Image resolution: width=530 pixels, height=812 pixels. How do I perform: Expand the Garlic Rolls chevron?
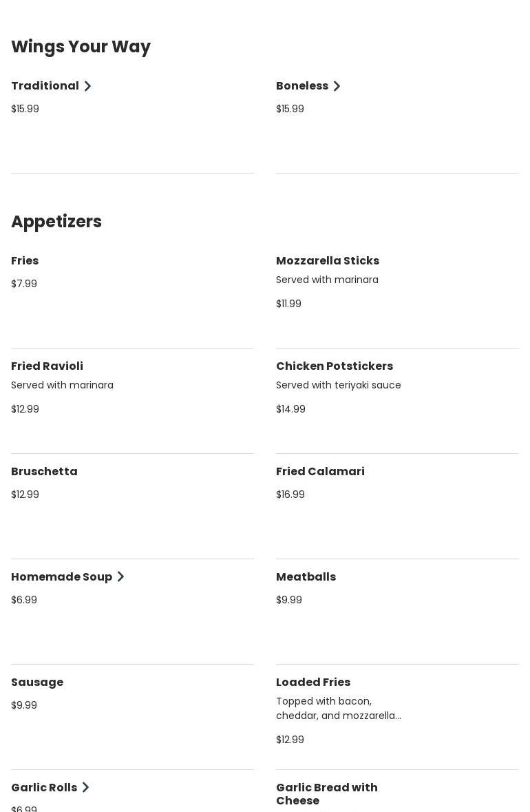pos(85,788)
